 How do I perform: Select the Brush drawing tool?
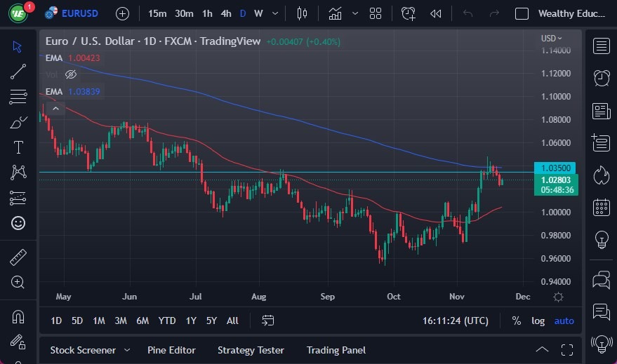pos(18,122)
